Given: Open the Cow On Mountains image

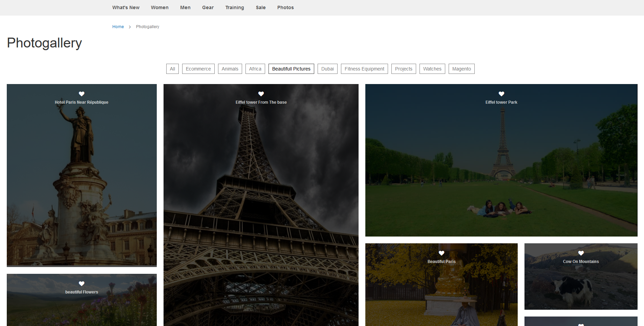Looking at the screenshot, I should click(581, 285).
